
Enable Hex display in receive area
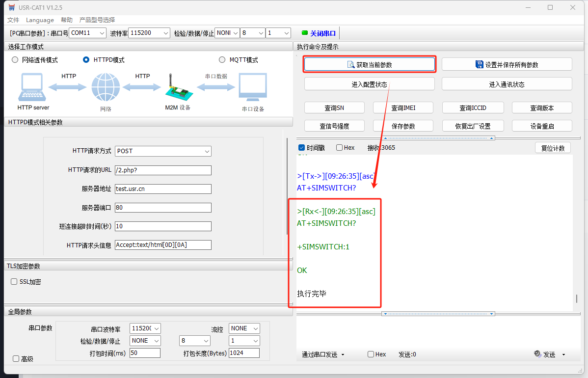click(x=339, y=148)
